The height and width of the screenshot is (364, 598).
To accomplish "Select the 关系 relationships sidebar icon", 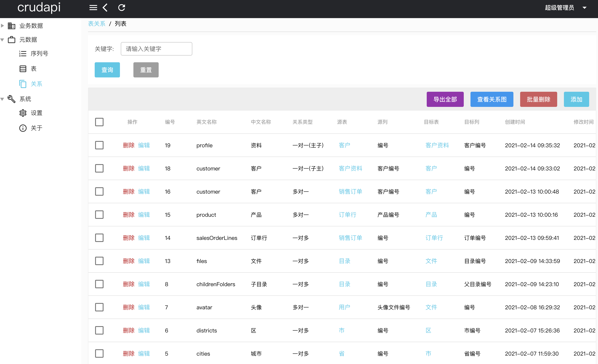I will click(23, 84).
